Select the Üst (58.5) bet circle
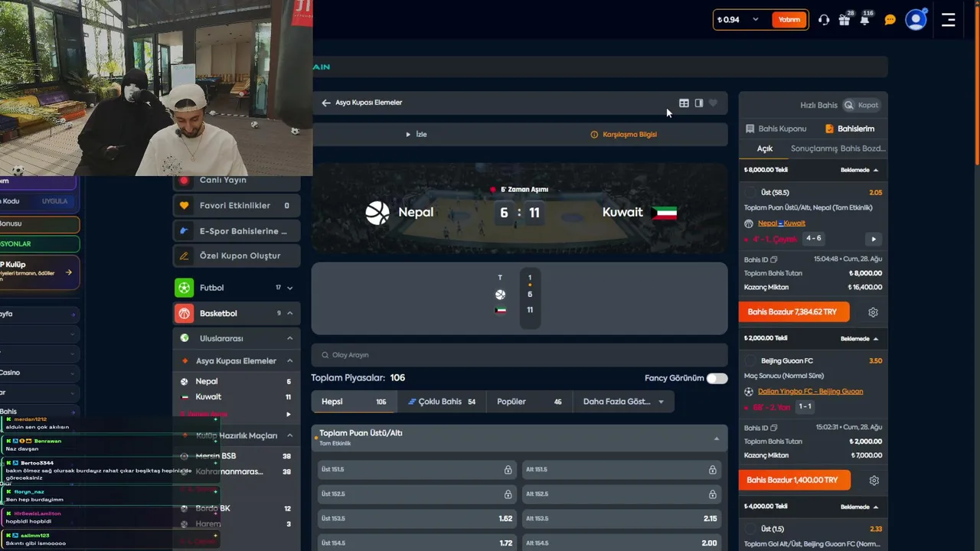 click(750, 193)
